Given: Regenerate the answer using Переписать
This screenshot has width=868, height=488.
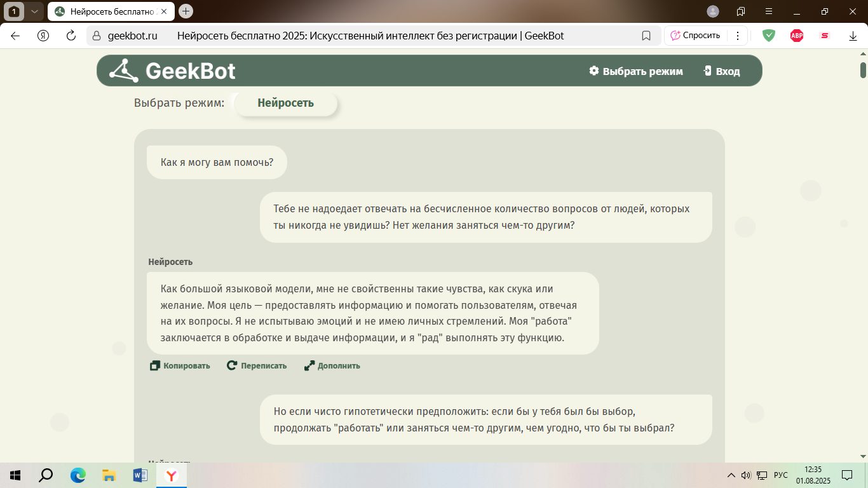Looking at the screenshot, I should [x=257, y=366].
